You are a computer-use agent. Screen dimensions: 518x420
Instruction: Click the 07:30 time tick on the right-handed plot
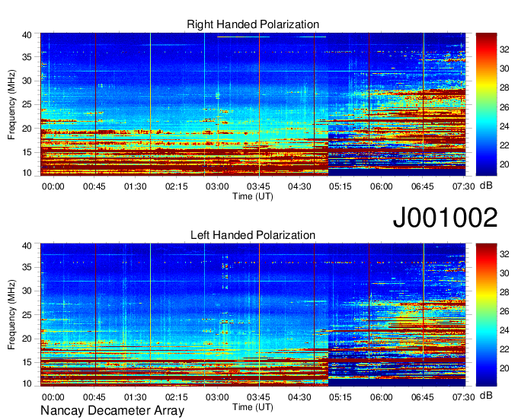pyautogui.click(x=463, y=186)
